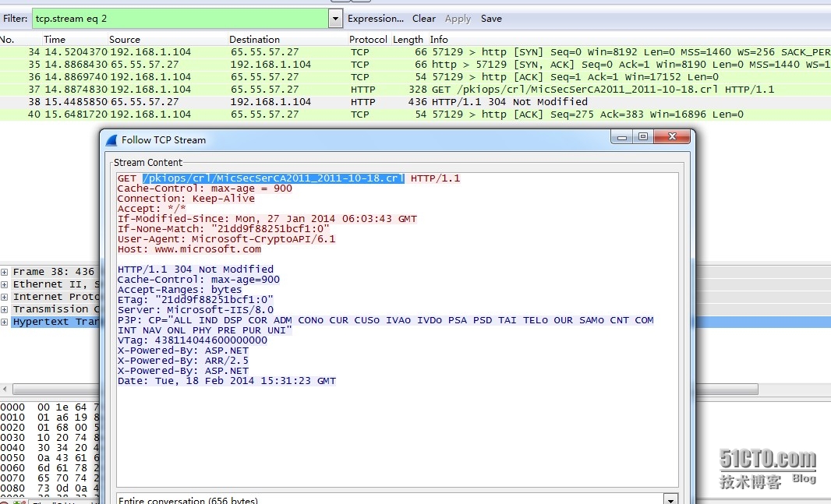
Task: Minimize the Follow TCP Stream window
Action: tap(622, 137)
